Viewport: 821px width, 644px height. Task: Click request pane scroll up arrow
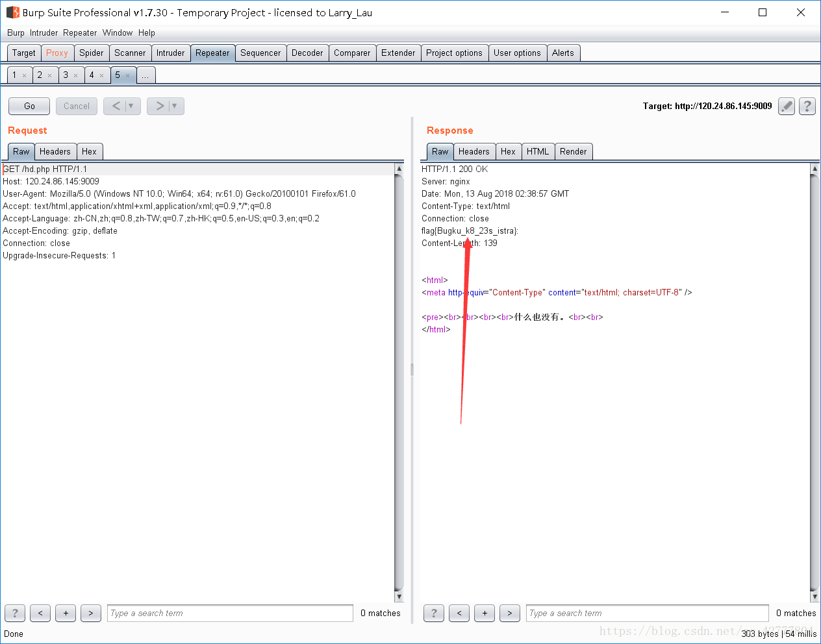tap(399, 169)
